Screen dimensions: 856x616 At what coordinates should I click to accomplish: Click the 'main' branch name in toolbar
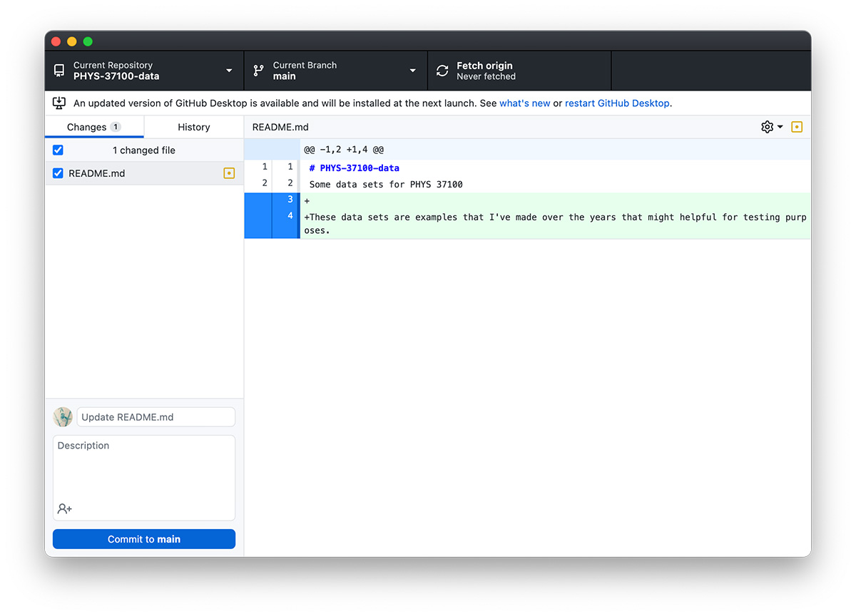tap(285, 76)
